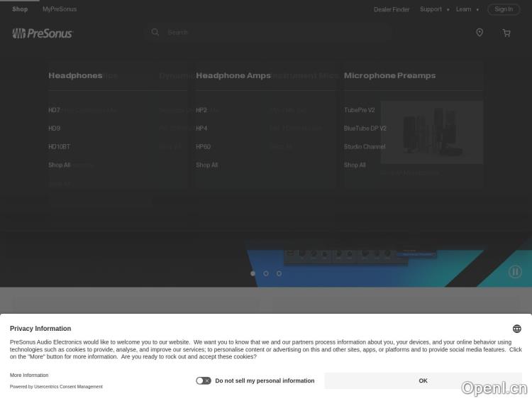This screenshot has width=532, height=399.
Task: Toggle Do not sell my personal information
Action: [204, 381]
